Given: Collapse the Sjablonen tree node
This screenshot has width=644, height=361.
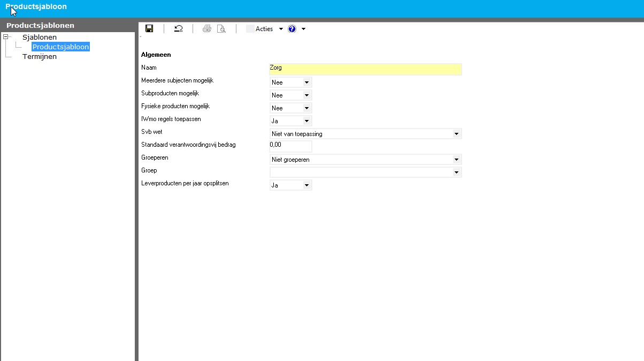Looking at the screenshot, I should click(x=6, y=37).
